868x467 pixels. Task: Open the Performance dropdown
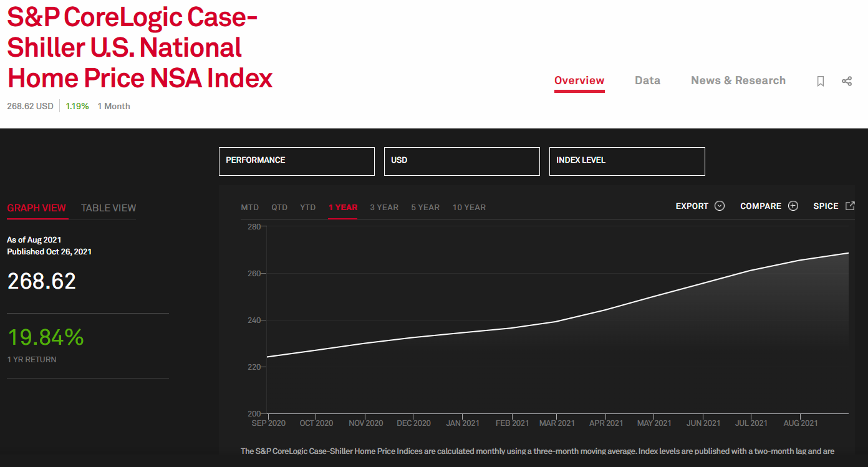297,161
